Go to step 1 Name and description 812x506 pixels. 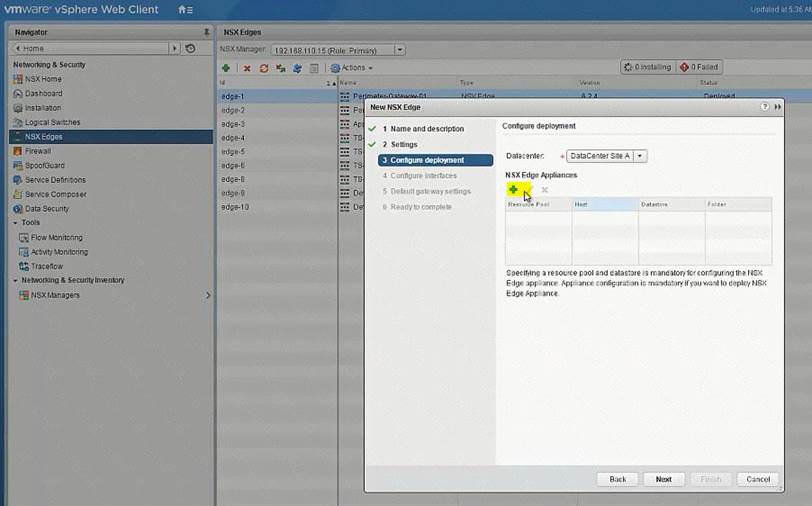coord(427,129)
